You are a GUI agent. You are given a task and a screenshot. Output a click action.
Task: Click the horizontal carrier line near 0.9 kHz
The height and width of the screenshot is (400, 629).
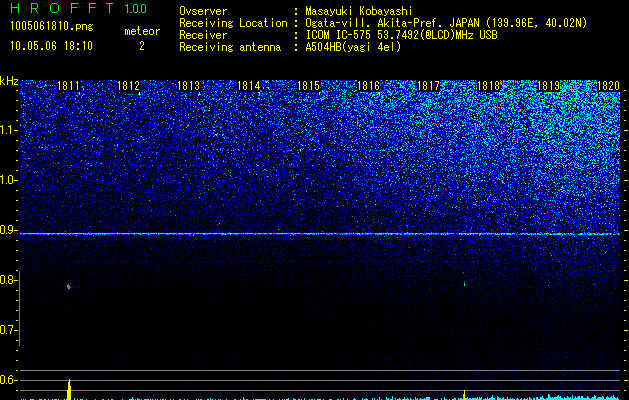(x=320, y=234)
